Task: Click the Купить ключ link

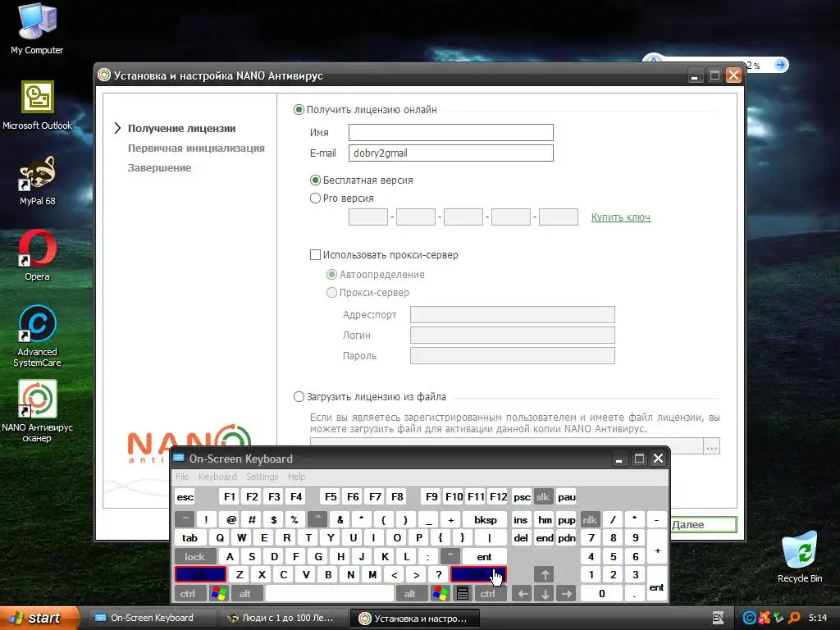Action: (621, 217)
